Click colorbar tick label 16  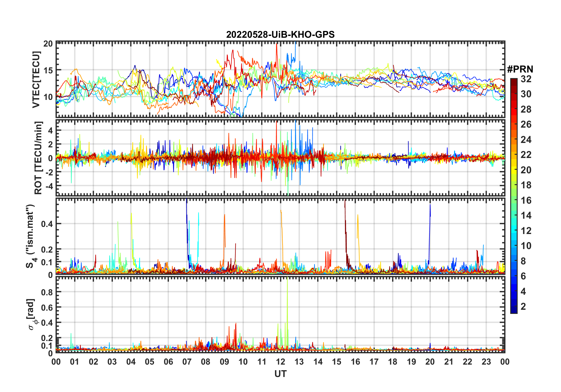coord(526,200)
